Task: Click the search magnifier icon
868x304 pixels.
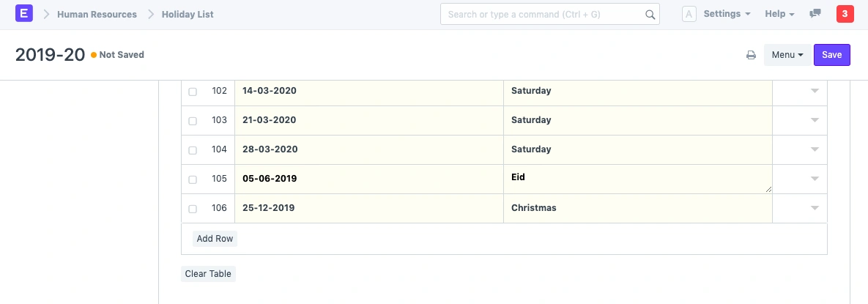Action: point(650,14)
